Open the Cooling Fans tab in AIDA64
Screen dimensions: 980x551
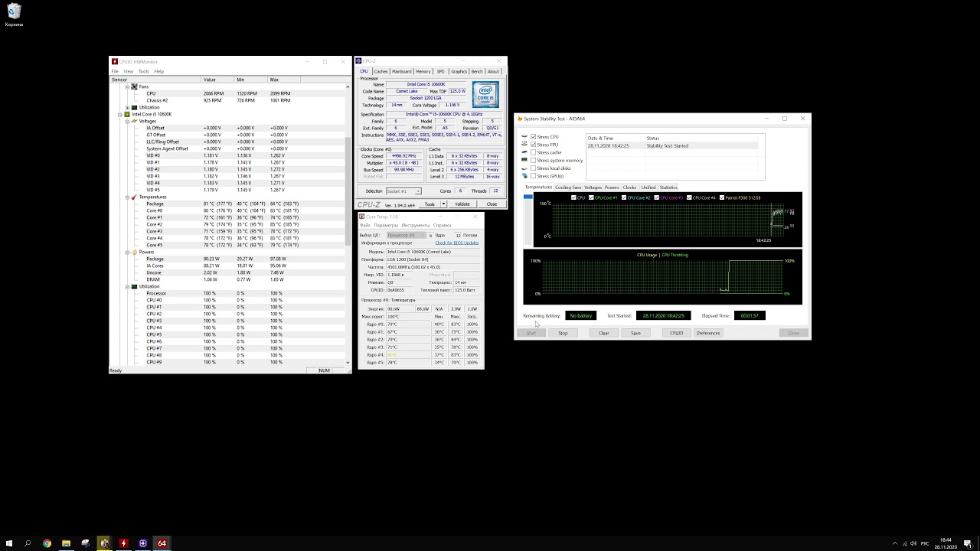[x=568, y=187]
